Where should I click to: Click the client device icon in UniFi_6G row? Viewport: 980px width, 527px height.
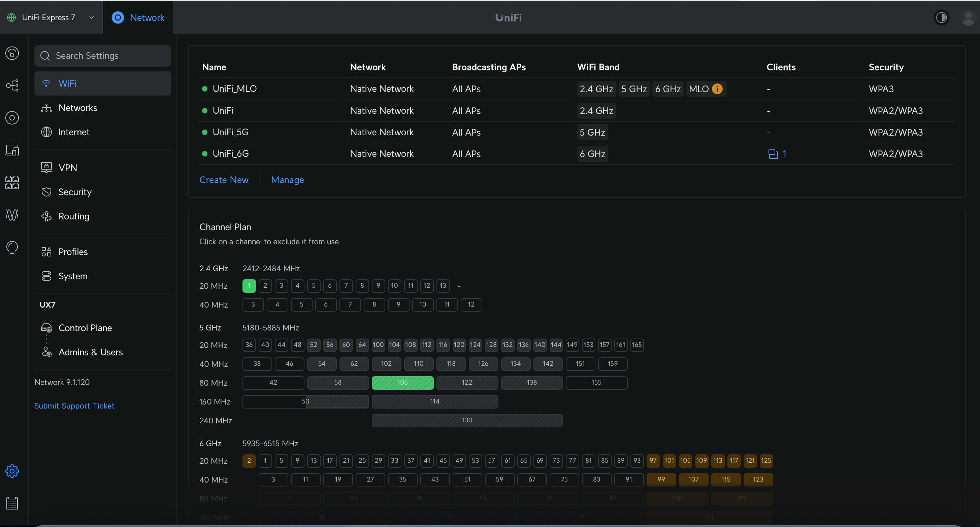[773, 153]
